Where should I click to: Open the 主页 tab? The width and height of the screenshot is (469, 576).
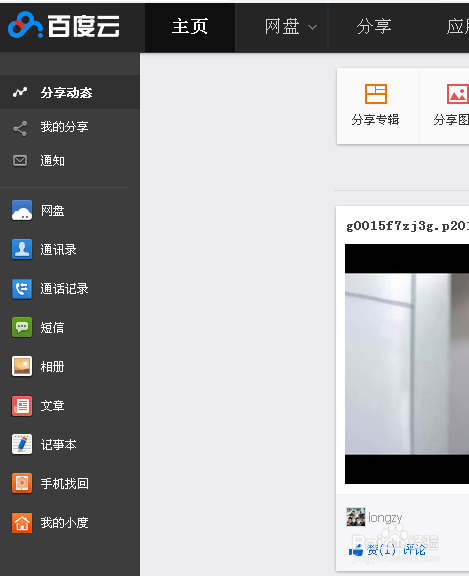(190, 27)
